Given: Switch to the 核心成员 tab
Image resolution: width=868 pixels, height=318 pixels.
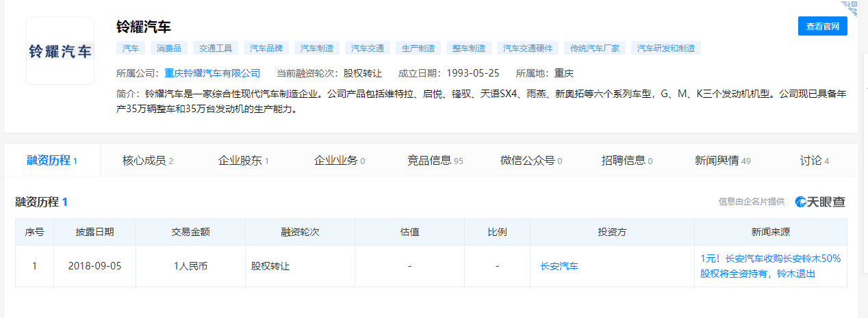Looking at the screenshot, I should tap(148, 161).
